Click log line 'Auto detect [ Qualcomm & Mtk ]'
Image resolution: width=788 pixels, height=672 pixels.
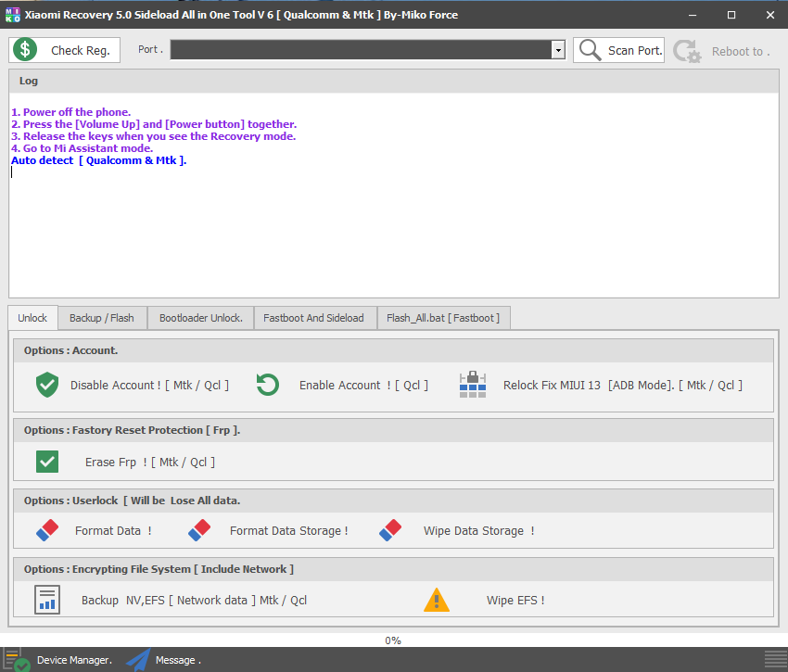99,160
